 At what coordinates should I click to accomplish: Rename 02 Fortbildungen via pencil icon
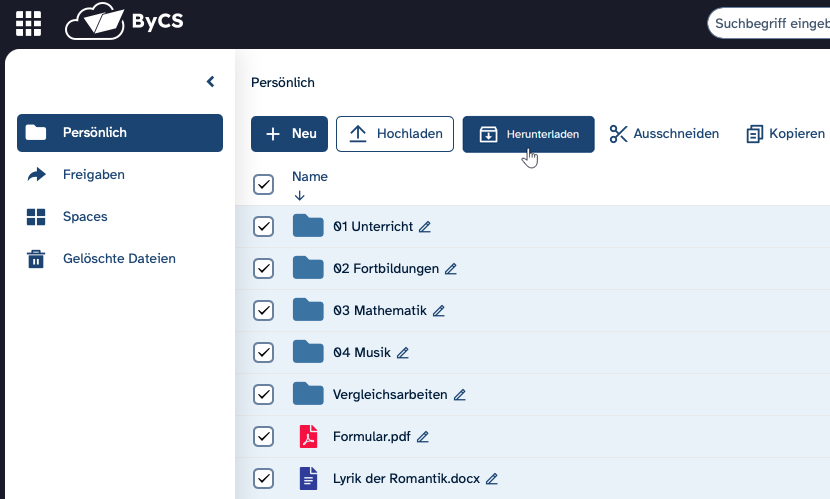coord(451,269)
